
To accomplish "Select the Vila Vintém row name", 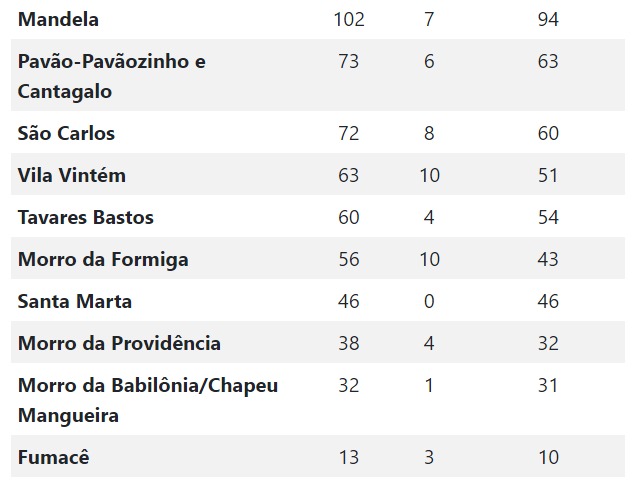I will click(x=72, y=175).
